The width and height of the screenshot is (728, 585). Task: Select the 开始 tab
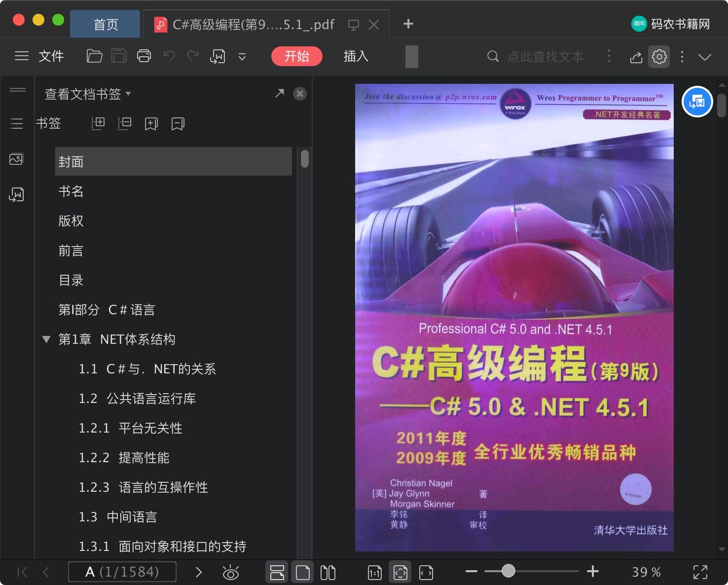point(297,56)
